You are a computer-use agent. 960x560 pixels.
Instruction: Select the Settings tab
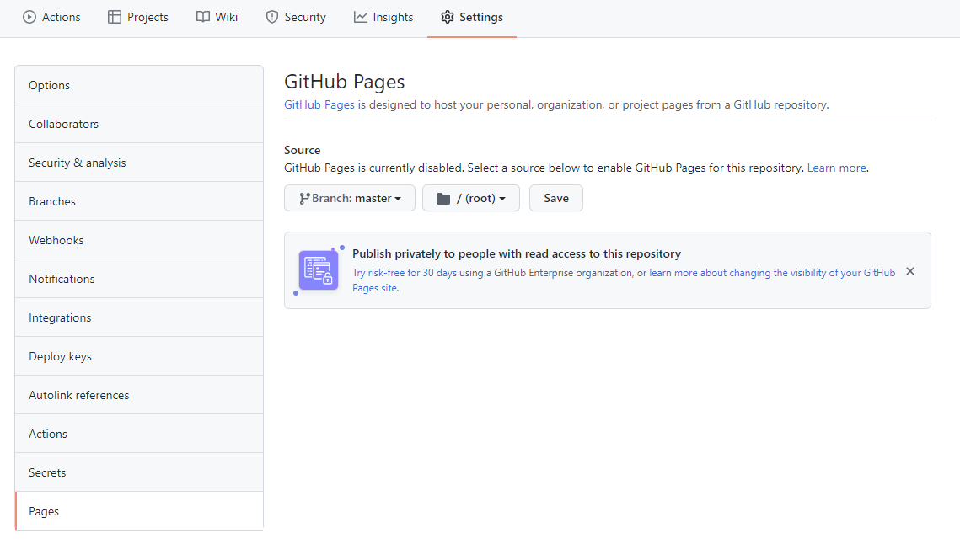point(472,17)
